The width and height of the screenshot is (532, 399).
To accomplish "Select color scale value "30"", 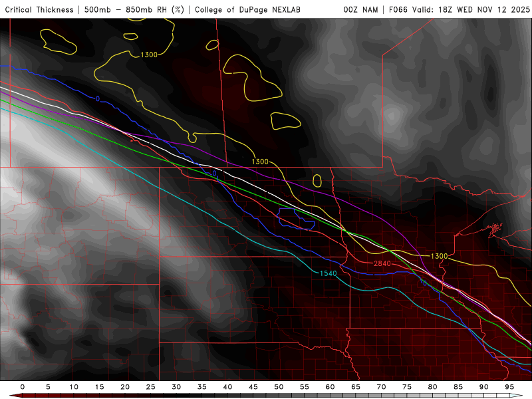I will point(176,387).
